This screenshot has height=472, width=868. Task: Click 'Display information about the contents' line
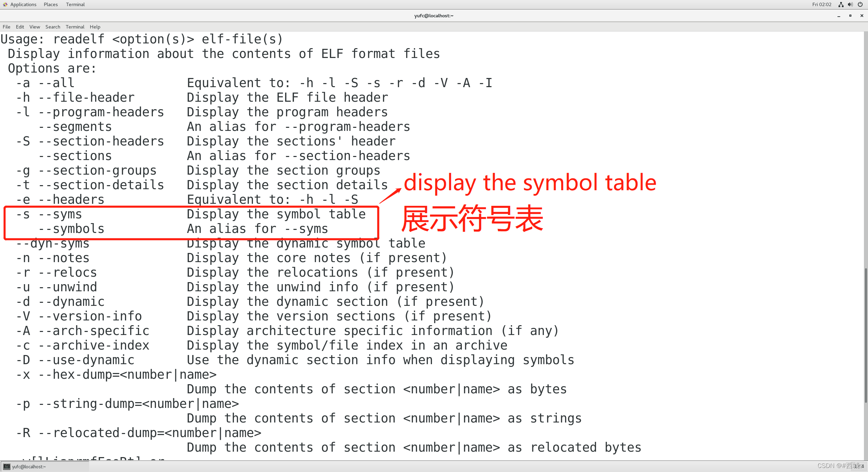click(x=224, y=54)
